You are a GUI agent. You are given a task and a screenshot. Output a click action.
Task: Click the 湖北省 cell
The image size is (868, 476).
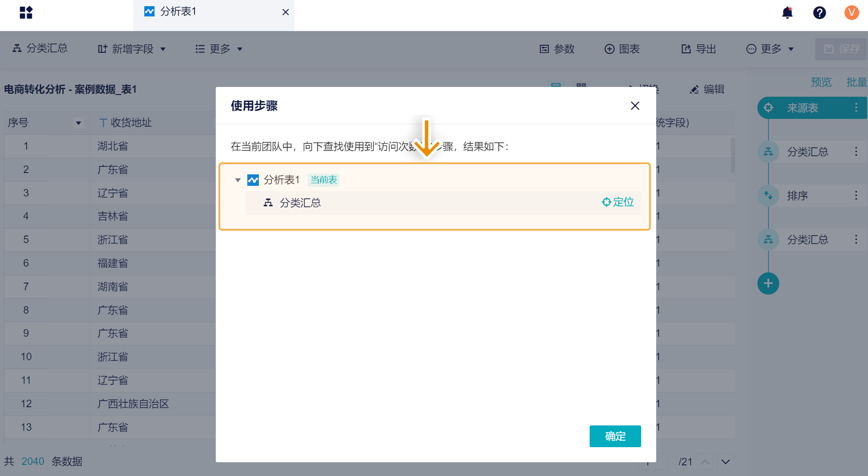[113, 146]
